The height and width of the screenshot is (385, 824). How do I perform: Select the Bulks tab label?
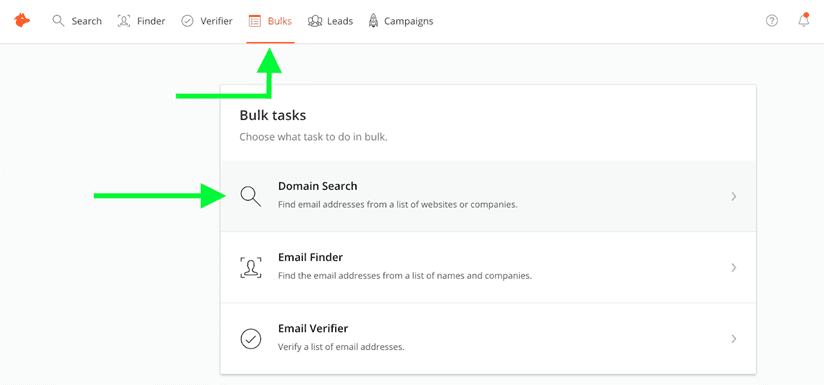[280, 21]
